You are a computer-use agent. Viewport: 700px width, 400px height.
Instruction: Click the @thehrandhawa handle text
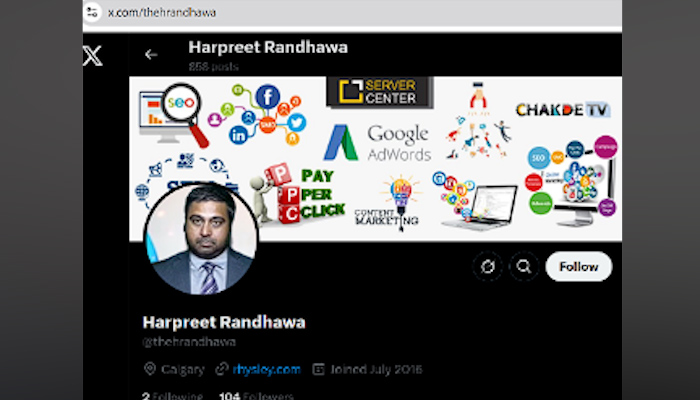[x=189, y=342]
